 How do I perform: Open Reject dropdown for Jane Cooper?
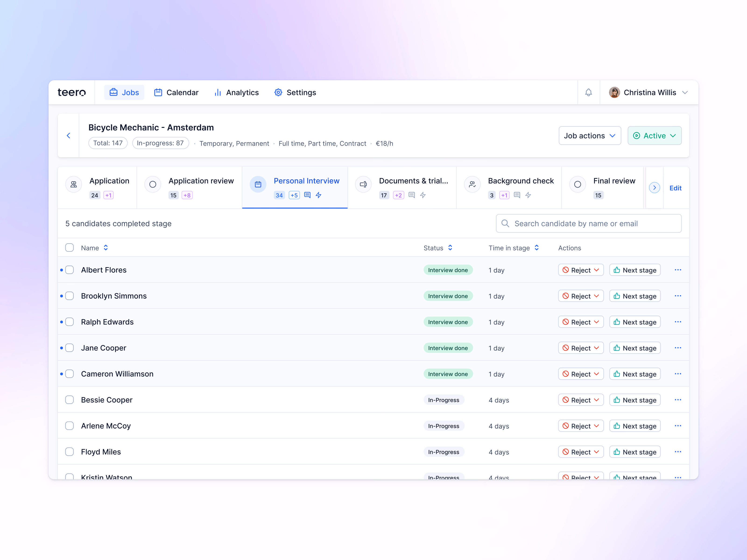[581, 348]
